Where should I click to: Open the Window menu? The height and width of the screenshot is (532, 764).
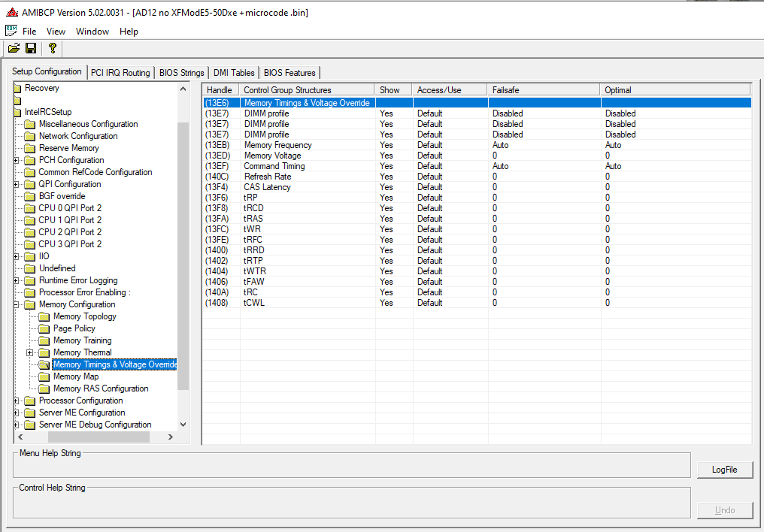(92, 31)
